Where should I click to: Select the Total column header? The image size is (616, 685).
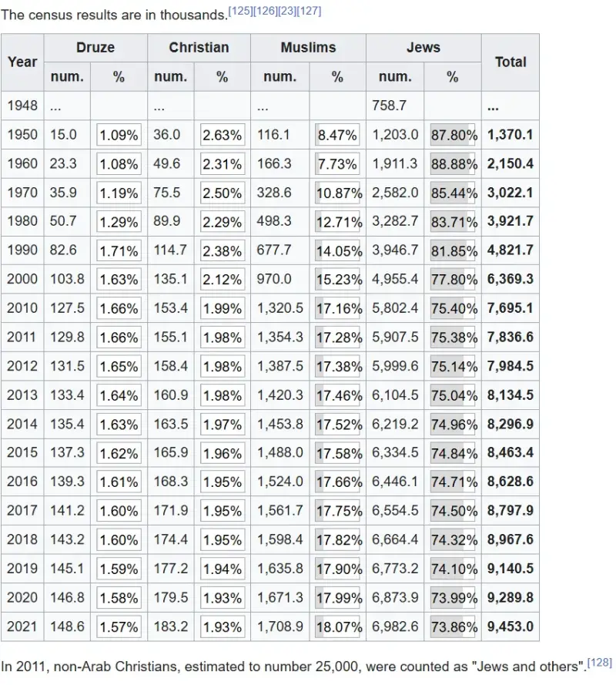(511, 62)
